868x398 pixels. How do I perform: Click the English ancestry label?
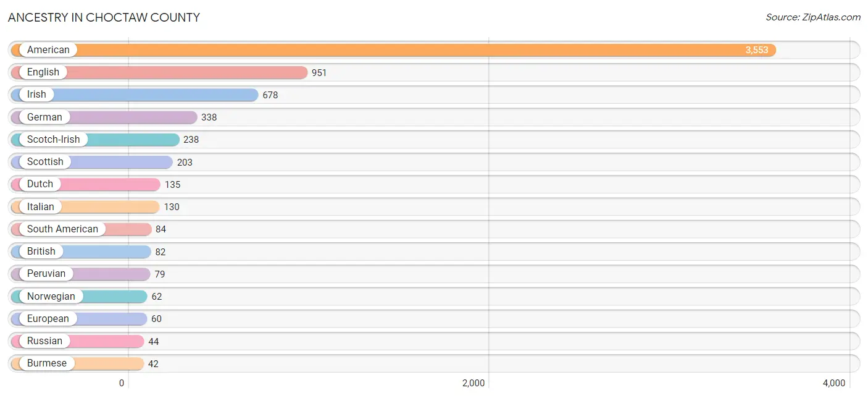tap(43, 72)
